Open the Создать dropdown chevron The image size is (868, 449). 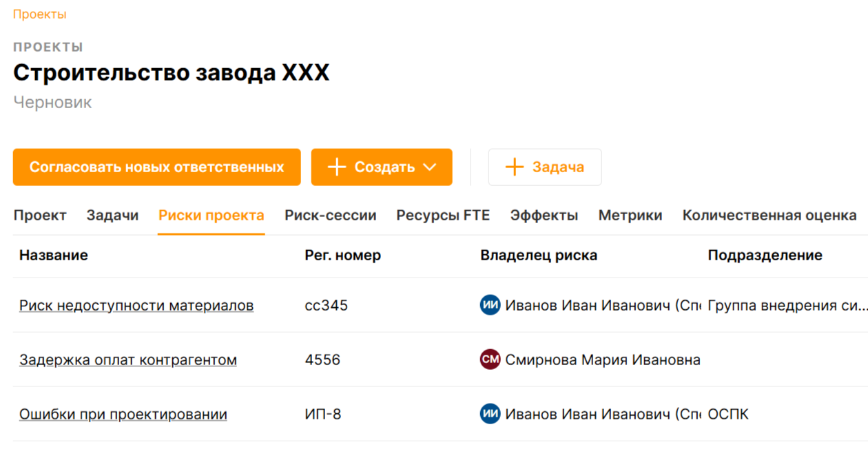click(x=430, y=167)
